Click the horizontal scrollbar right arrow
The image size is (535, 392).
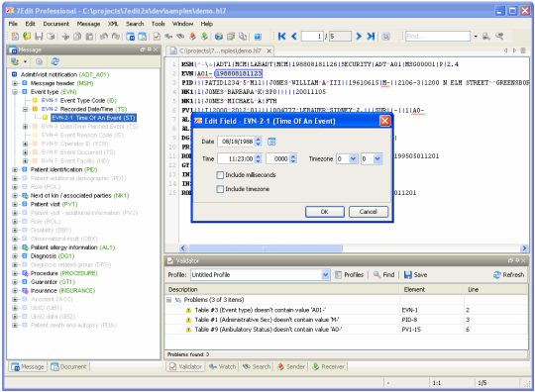[524, 248]
